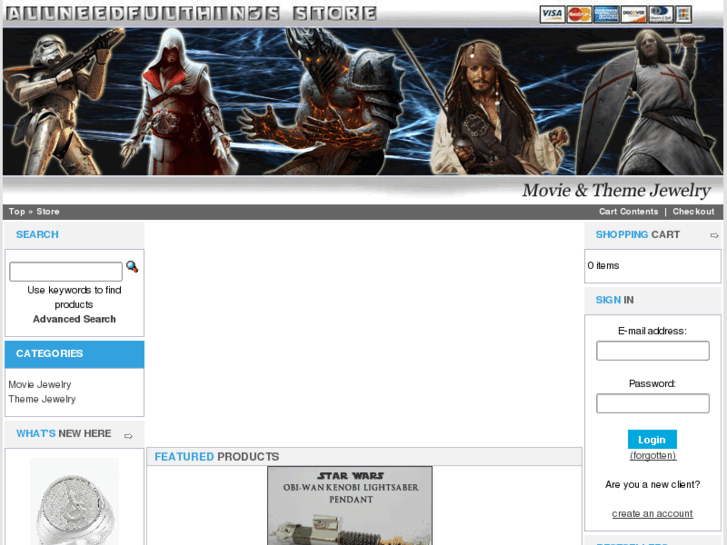Click the Obi-Wan Kenobi Lightsaber Pendant image
The width and height of the screenshot is (727, 545).
click(350, 506)
